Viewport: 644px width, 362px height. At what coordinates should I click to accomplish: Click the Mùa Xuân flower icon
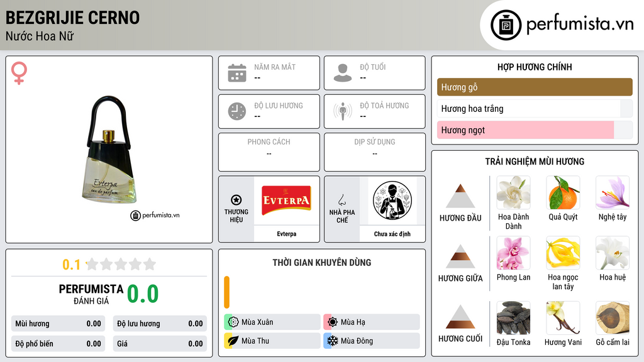pyautogui.click(x=233, y=322)
